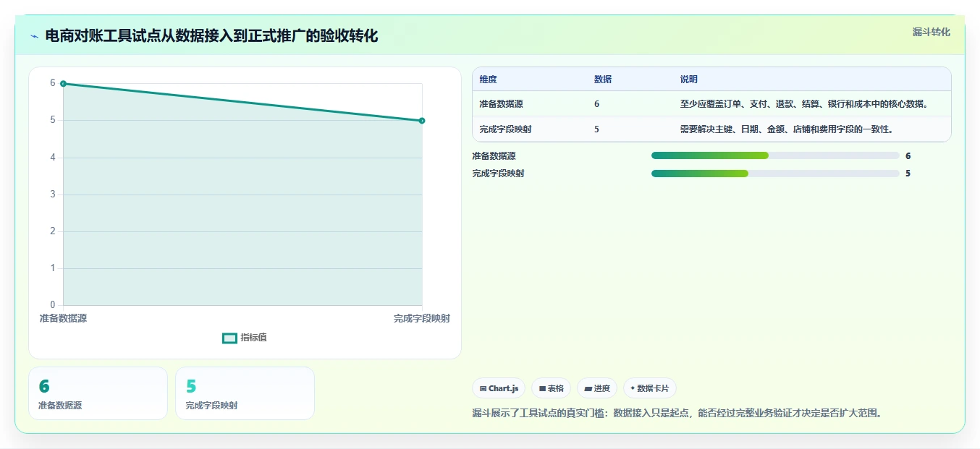Click the Chart.js tag
980x449 pixels.
tap(499, 388)
